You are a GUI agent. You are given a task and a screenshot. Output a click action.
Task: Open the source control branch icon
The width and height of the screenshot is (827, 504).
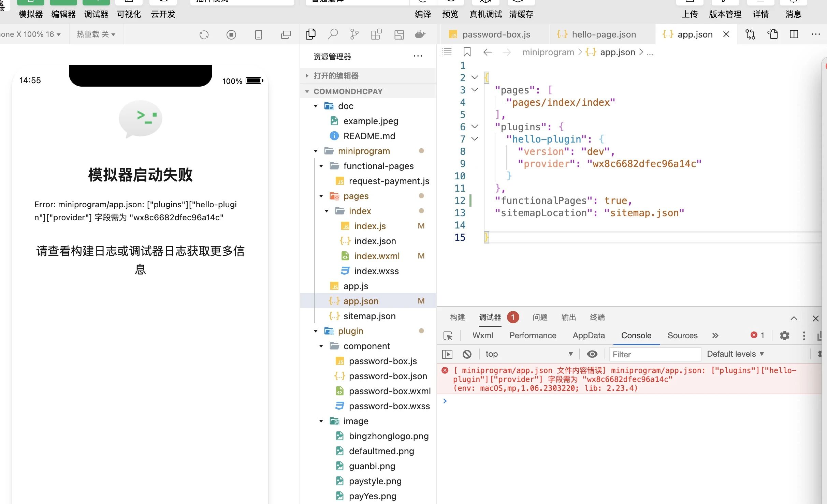click(354, 34)
